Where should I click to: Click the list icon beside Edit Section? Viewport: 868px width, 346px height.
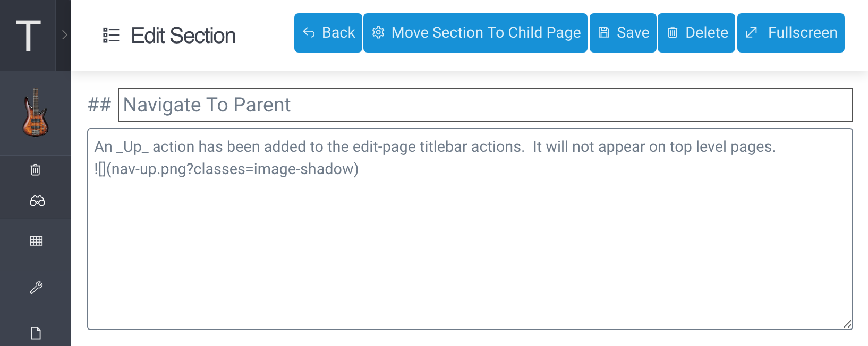point(111,36)
